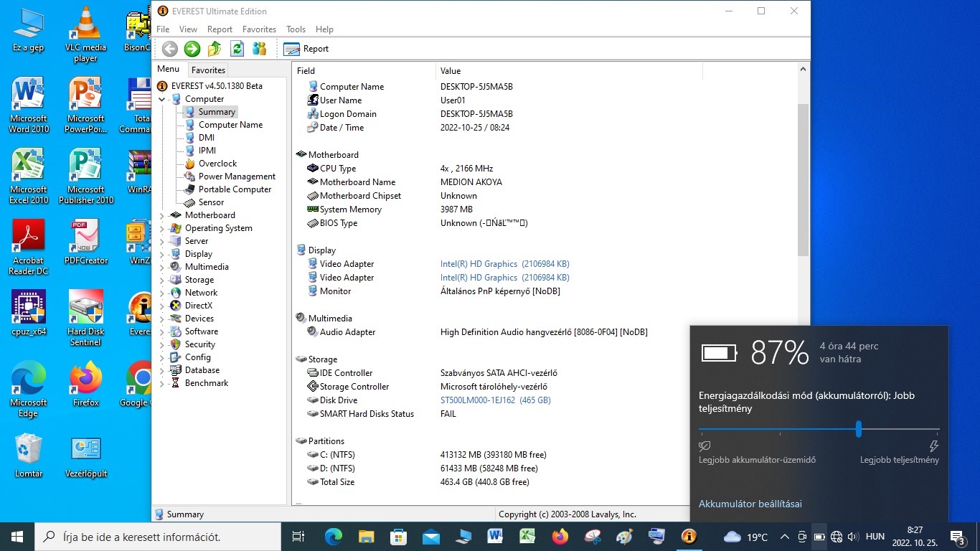Image resolution: width=980 pixels, height=551 pixels.
Task: Select the Security tree item
Action: (200, 344)
